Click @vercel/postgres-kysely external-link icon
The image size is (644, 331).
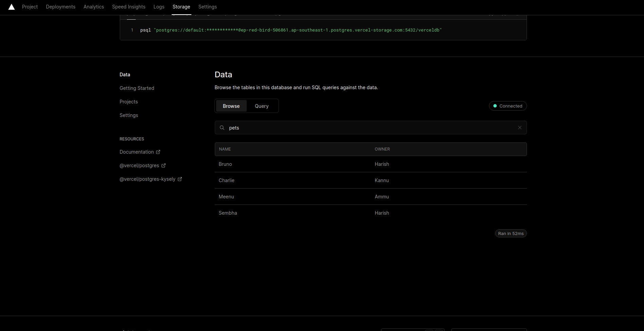click(180, 179)
